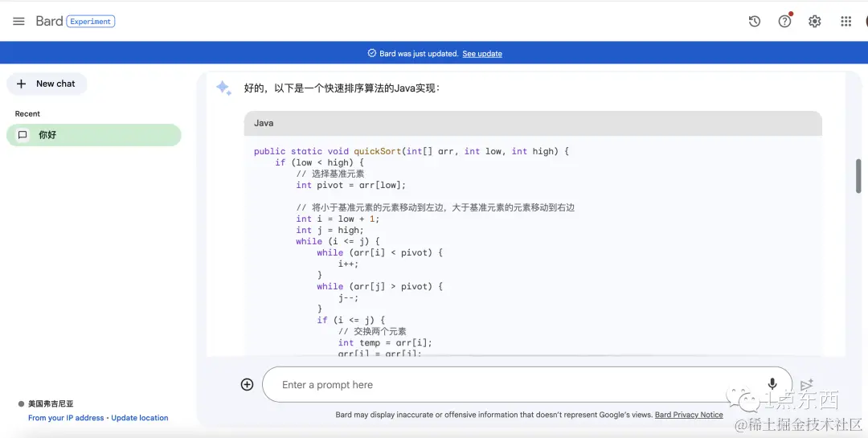
Task: Start a New chat
Action: (47, 84)
